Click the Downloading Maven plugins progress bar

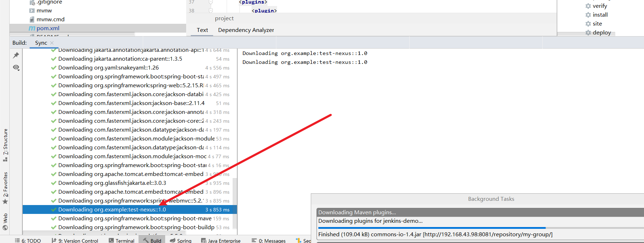click(432, 228)
